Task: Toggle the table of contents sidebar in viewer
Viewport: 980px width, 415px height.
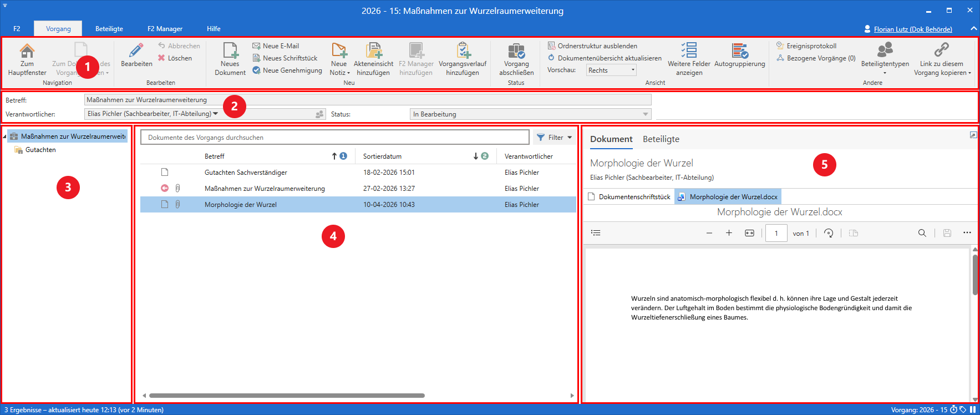Action: (x=596, y=233)
